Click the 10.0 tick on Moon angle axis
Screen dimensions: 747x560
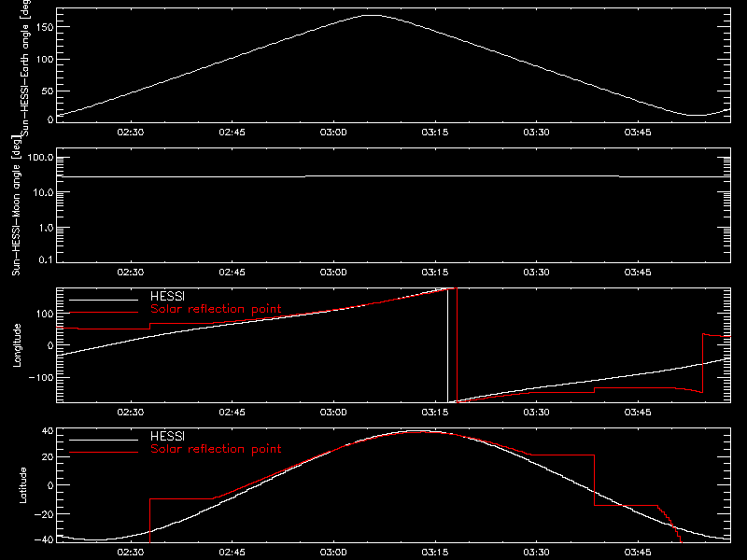(43, 193)
